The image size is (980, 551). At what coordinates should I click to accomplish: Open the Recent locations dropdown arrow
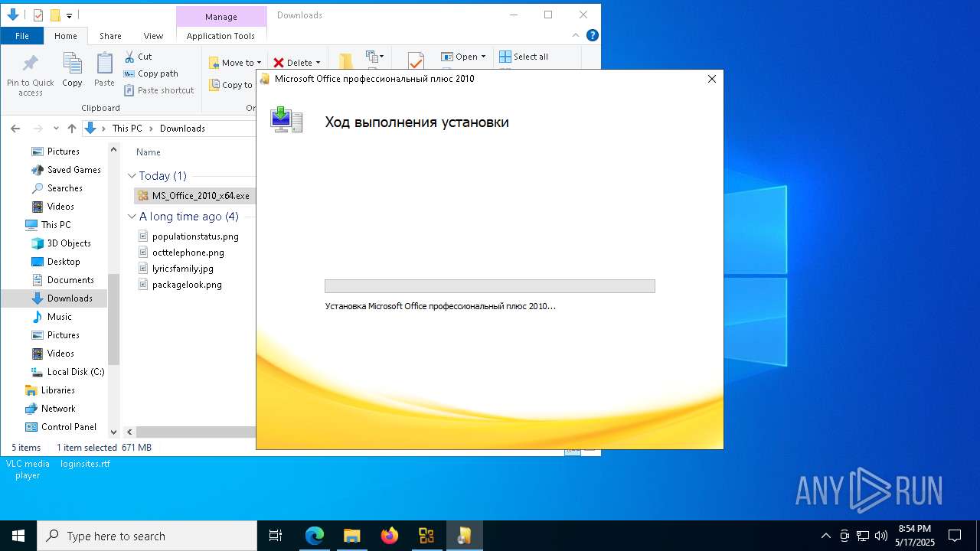coord(56,129)
